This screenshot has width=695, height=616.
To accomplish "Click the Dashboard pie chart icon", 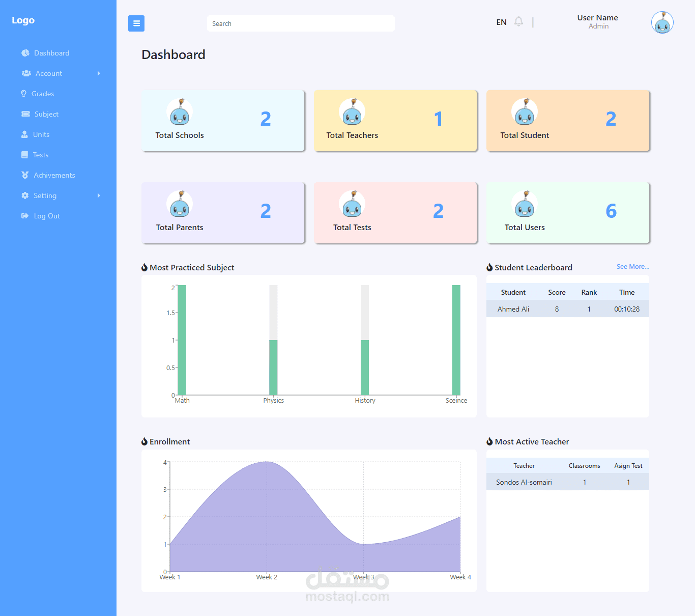I will [25, 53].
